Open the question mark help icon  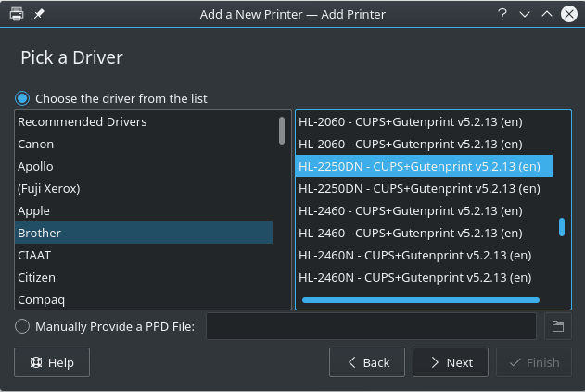tap(502, 14)
